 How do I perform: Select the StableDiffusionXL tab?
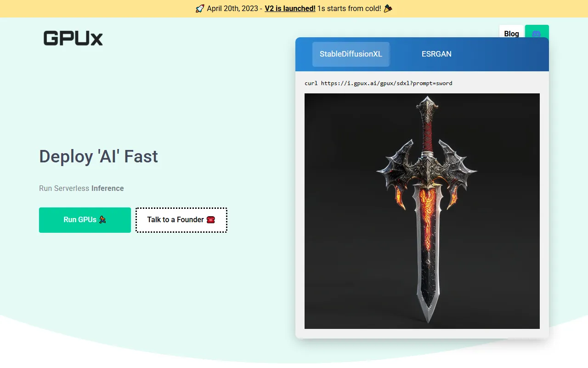click(351, 54)
